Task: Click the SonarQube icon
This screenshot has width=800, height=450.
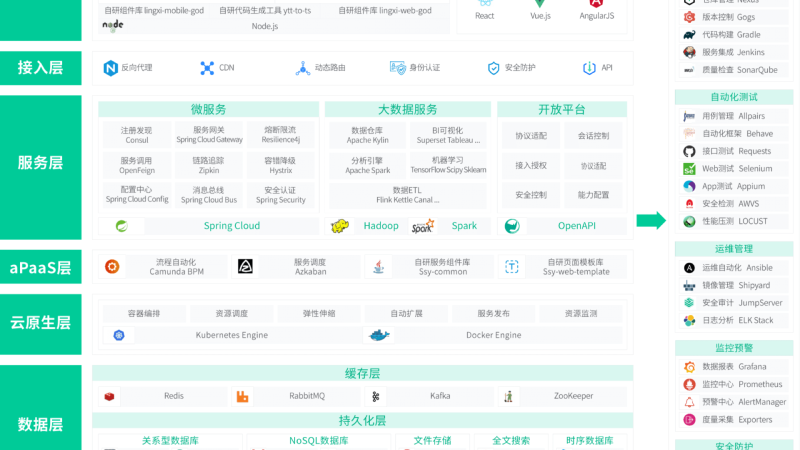Action: tap(689, 70)
